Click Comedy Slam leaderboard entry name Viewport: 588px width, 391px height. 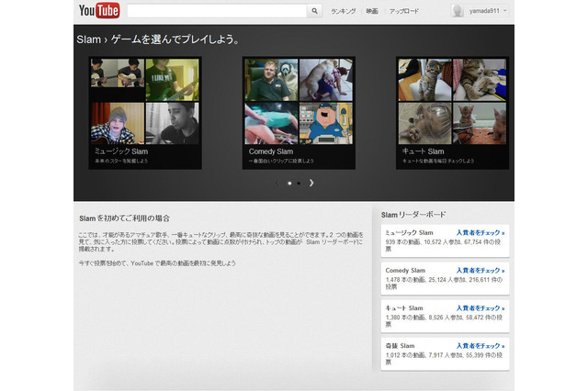405,271
